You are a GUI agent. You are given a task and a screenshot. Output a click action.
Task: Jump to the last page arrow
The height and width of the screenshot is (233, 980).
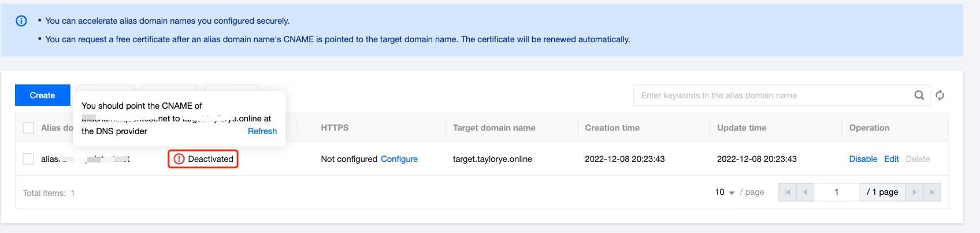[x=931, y=192]
